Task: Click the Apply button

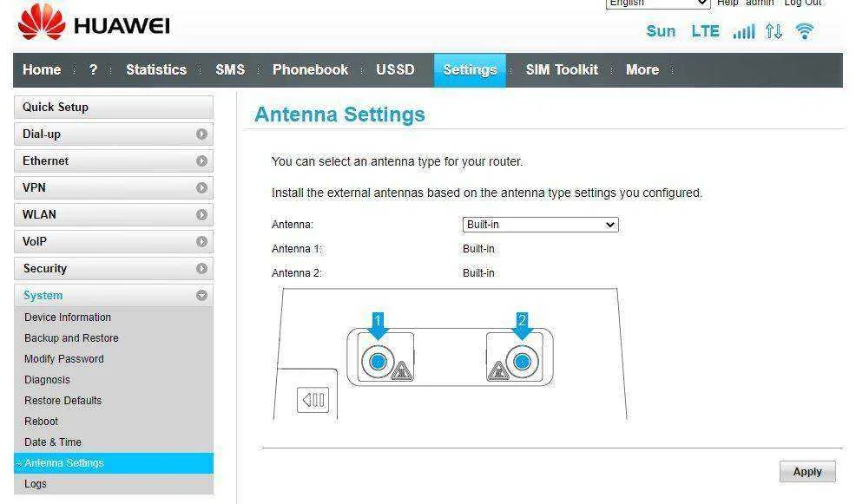Action: pyautogui.click(x=807, y=471)
